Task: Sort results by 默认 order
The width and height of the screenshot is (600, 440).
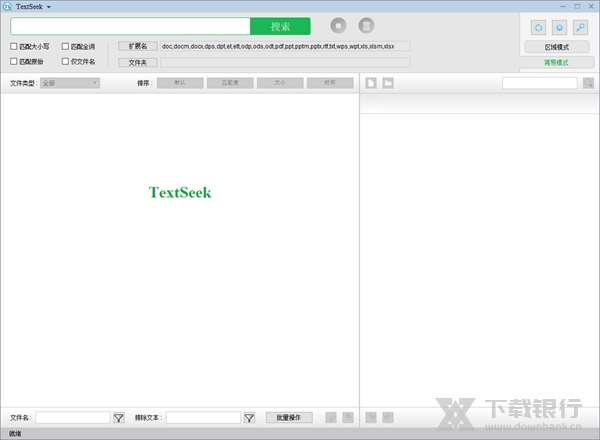Action: point(180,83)
